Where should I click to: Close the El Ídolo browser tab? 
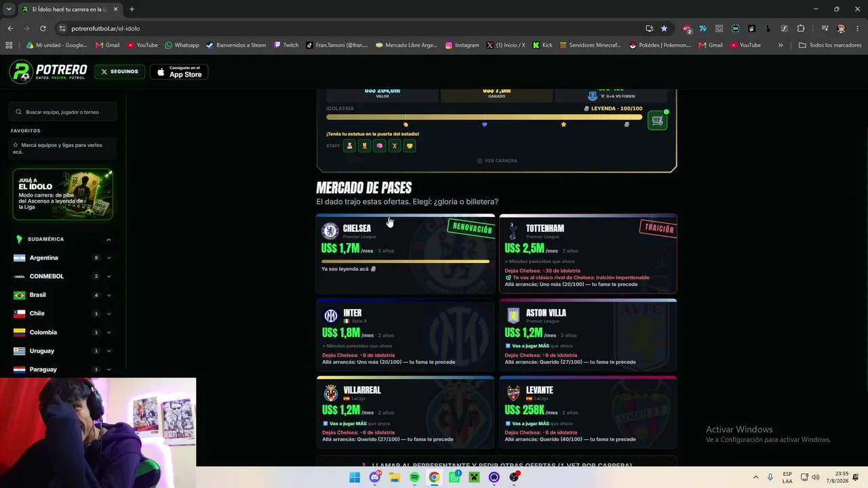[x=115, y=9]
